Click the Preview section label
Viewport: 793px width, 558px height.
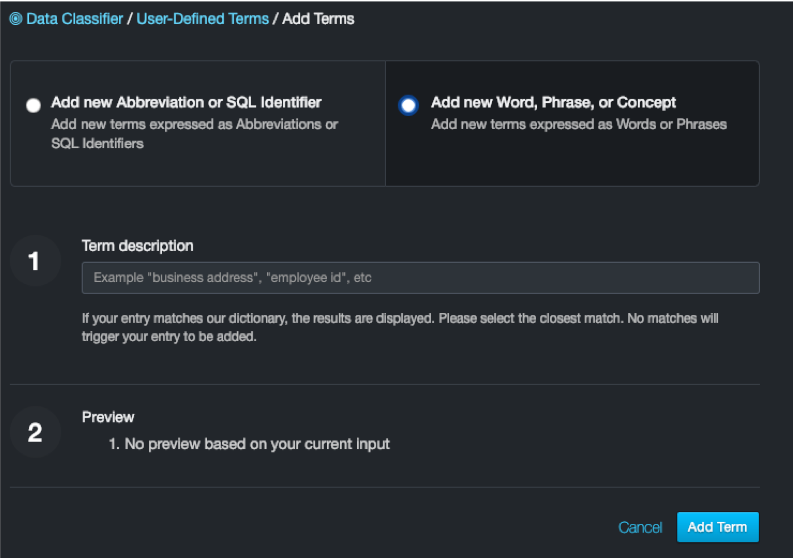[108, 417]
